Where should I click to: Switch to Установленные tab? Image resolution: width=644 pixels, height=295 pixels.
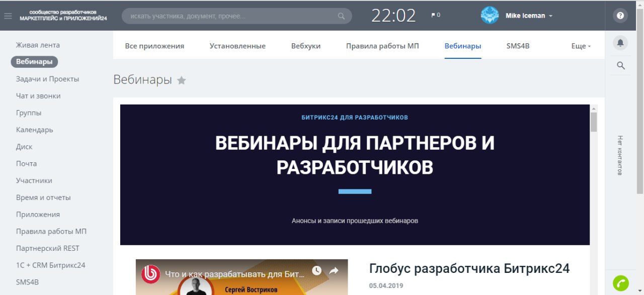[x=237, y=46]
